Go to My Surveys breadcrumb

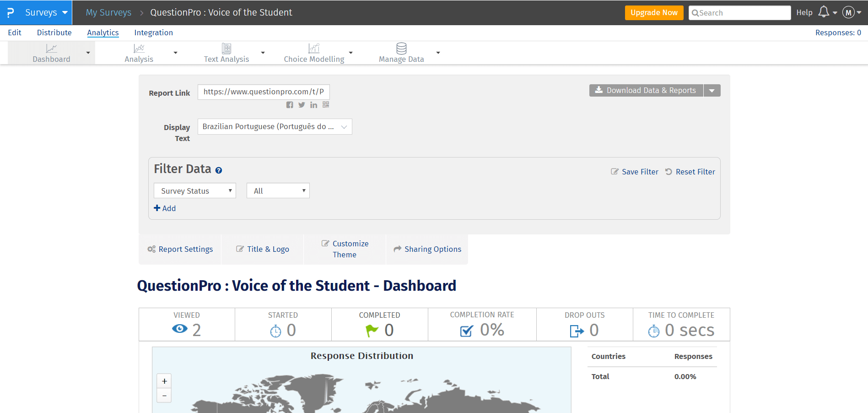[108, 12]
